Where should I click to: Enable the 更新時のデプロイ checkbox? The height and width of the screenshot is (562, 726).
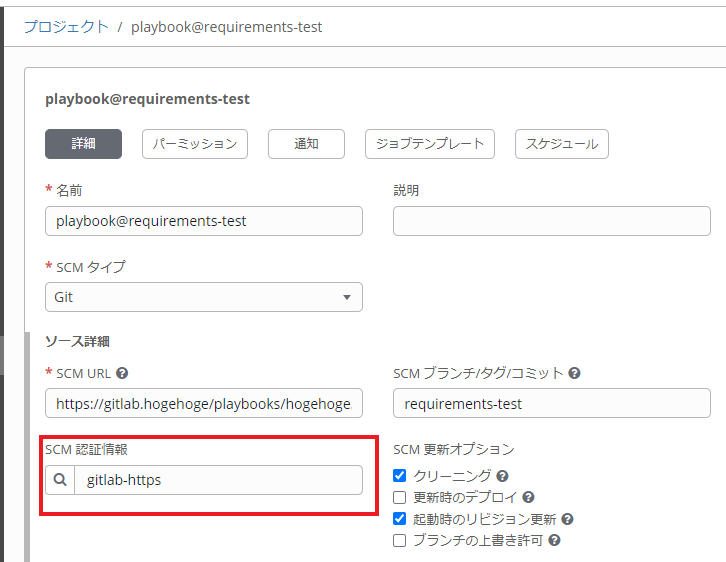tap(400, 497)
